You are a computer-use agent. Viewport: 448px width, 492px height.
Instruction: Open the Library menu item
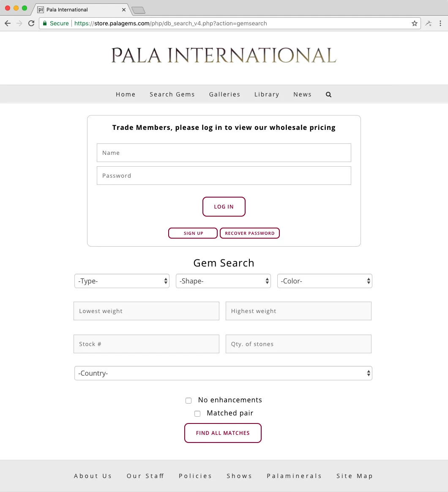coord(267,94)
